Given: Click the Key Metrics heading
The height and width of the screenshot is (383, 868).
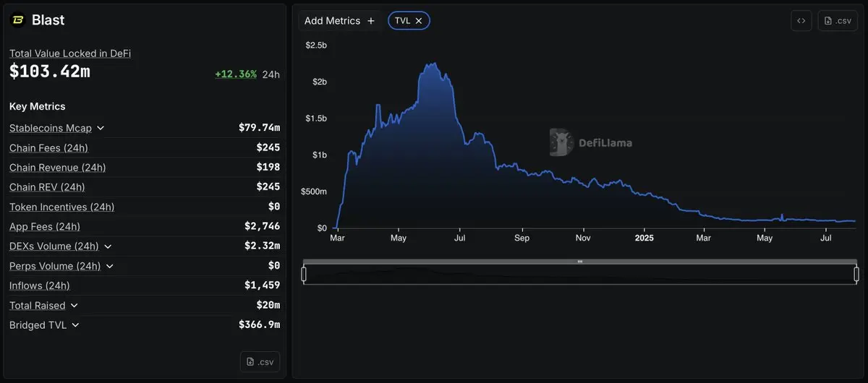Looking at the screenshot, I should tap(38, 106).
